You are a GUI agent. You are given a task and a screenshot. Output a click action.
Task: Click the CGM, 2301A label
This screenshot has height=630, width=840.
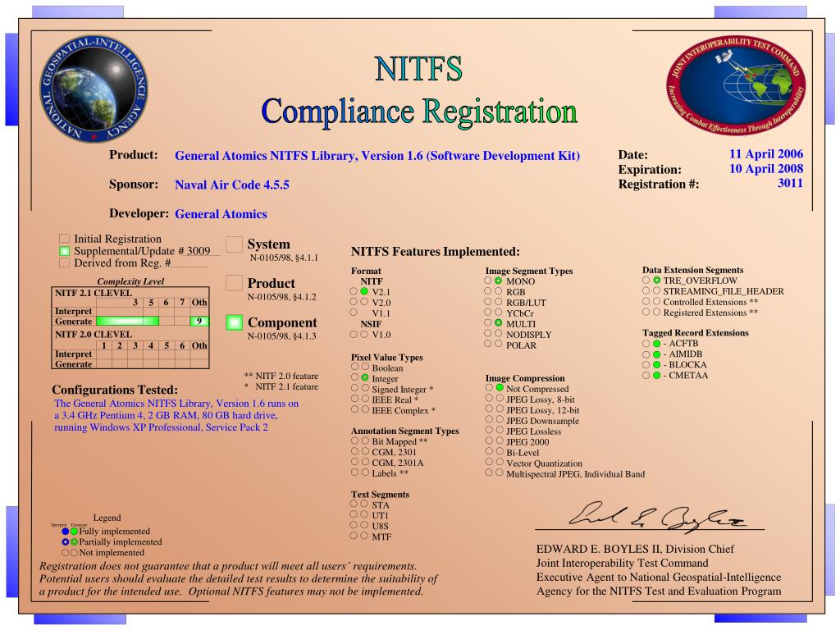[398, 463]
